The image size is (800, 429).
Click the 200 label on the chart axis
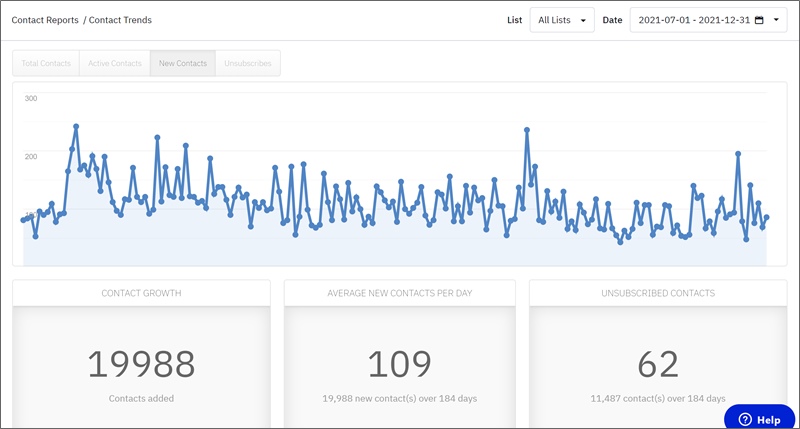(31, 156)
